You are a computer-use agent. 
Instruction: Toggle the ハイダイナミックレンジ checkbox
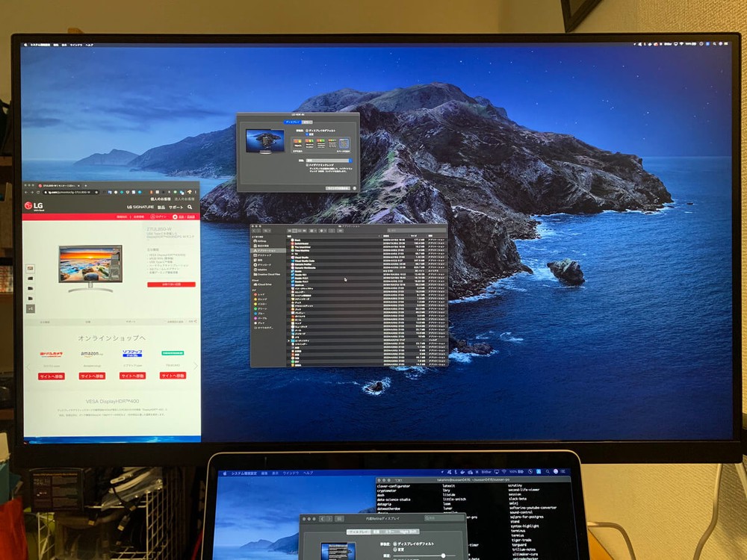click(306, 166)
